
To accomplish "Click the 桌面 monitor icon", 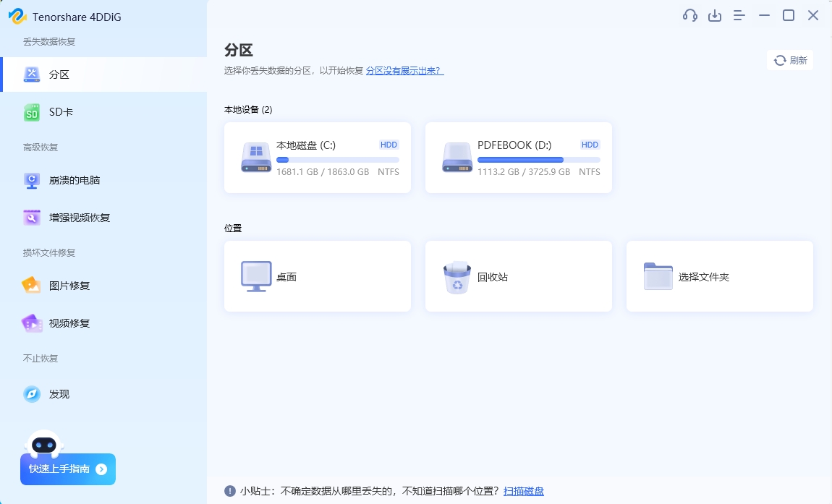I will tap(256, 276).
